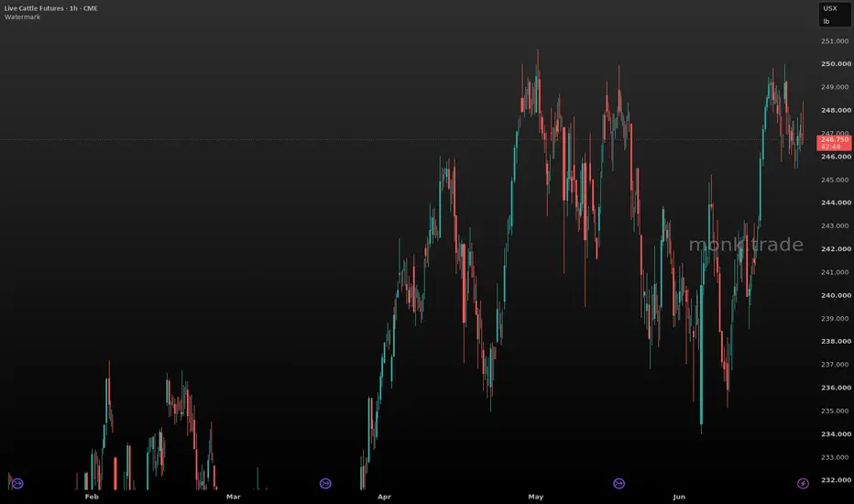Click the Watermark indicator label
854x504 pixels.
(x=22, y=16)
